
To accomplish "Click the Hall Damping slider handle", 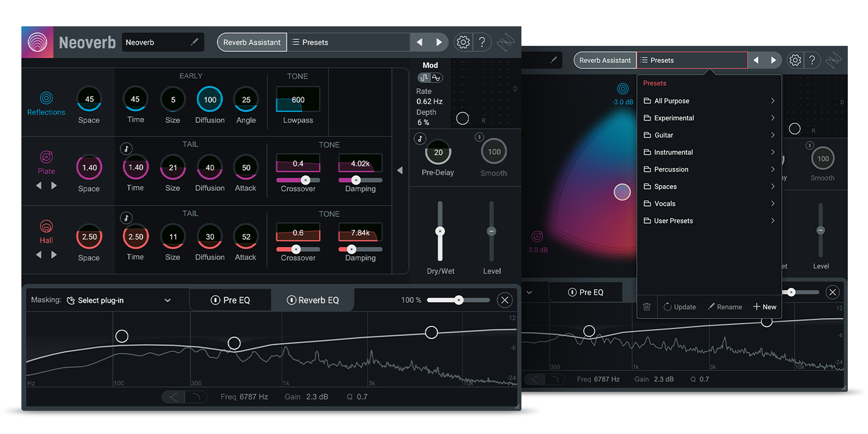I will (351, 249).
